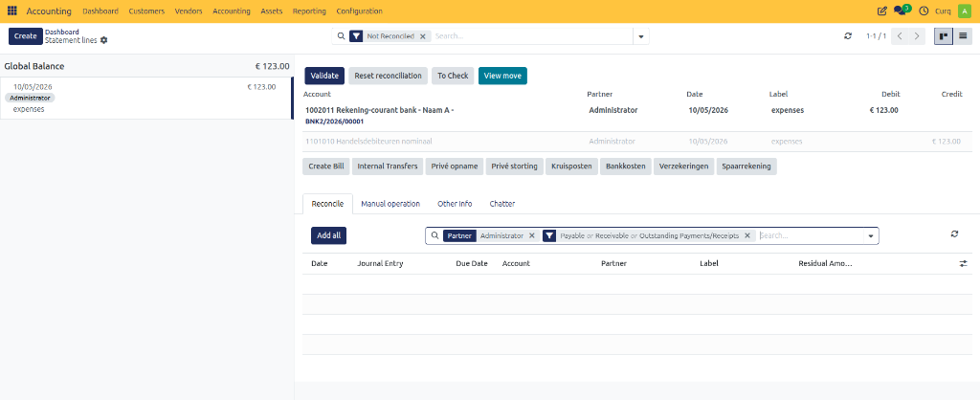The image size is (980, 400).
Task: Click the reload icon right of reconcile search
Action: [x=954, y=233]
